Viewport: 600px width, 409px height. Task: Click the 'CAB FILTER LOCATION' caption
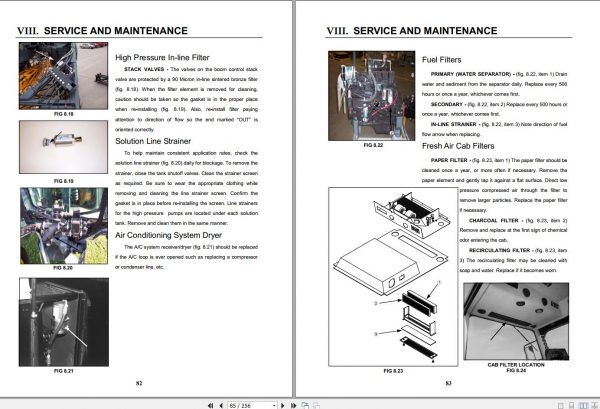click(516, 365)
